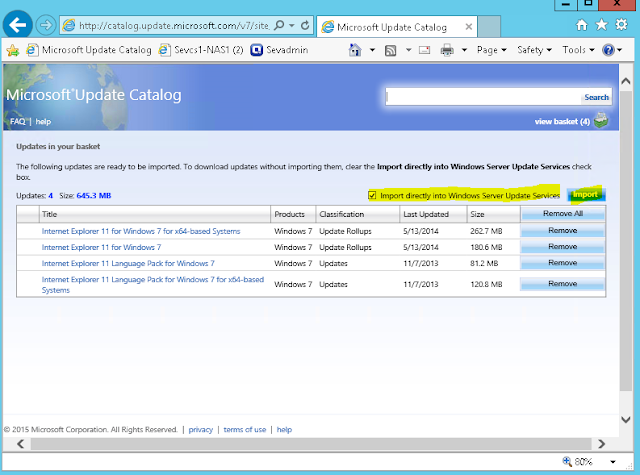Click the Size column header
The width and height of the screenshot is (640, 475).
pos(493,214)
